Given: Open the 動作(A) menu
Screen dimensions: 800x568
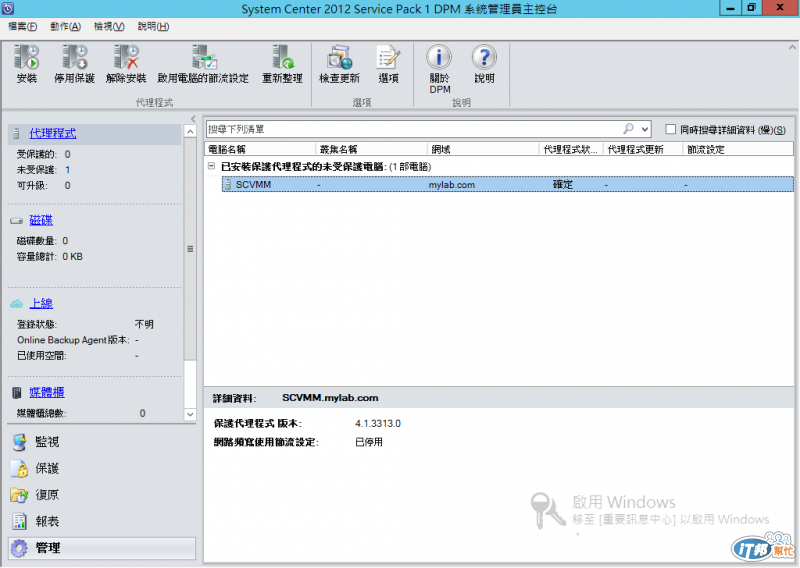Looking at the screenshot, I should [65, 27].
